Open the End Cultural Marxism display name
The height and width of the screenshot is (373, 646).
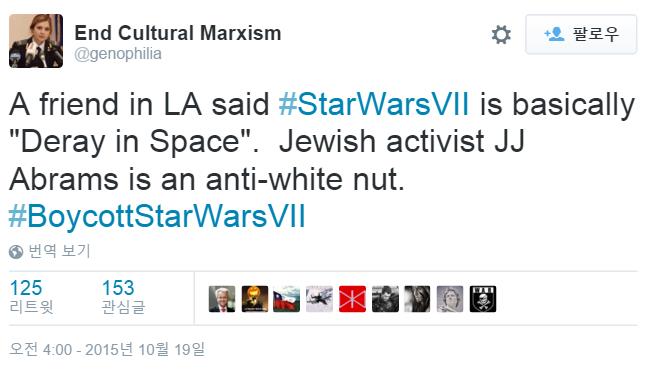pyautogui.click(x=178, y=33)
